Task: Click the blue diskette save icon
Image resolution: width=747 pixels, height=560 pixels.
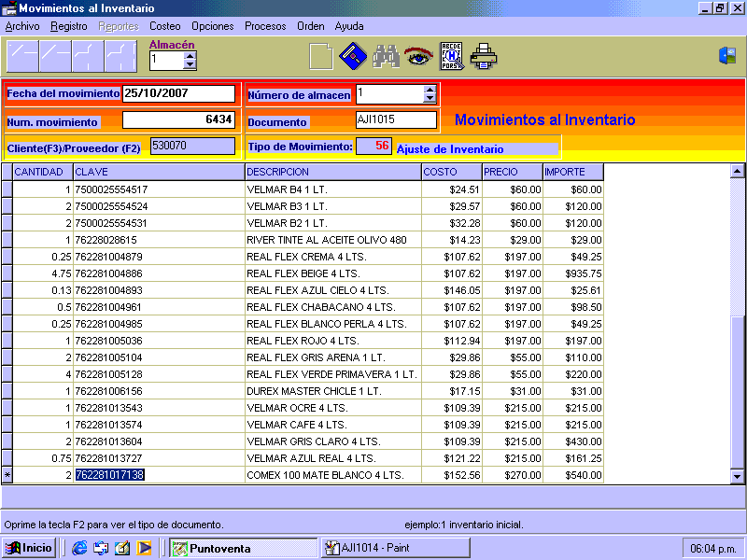Action: pos(352,57)
